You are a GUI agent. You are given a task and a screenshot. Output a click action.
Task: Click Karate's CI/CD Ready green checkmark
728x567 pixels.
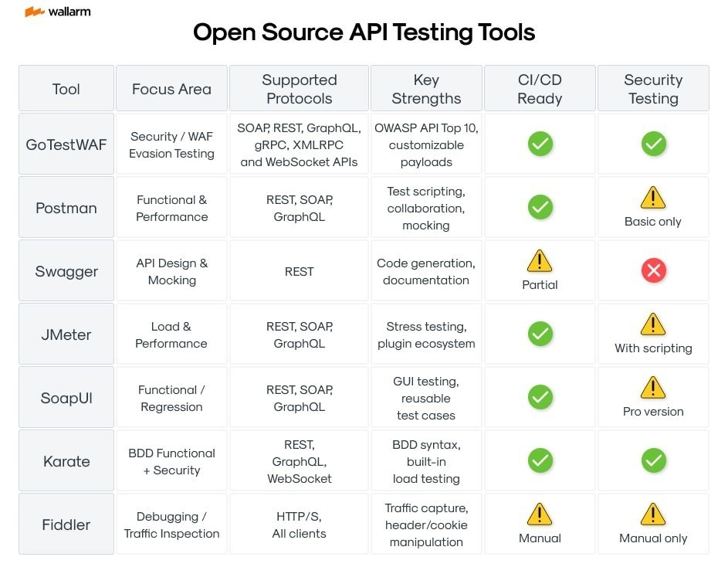coord(540,460)
